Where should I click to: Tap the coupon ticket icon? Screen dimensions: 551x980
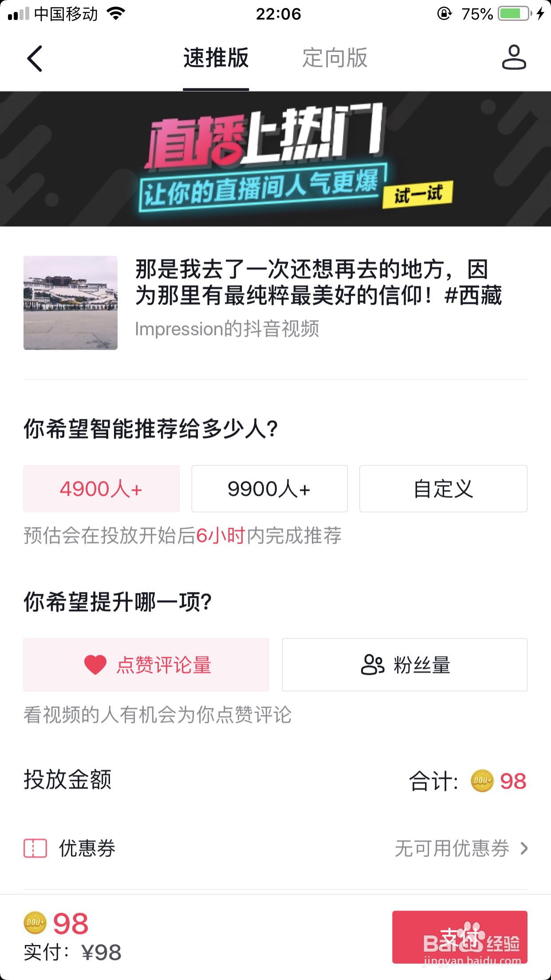[x=35, y=848]
